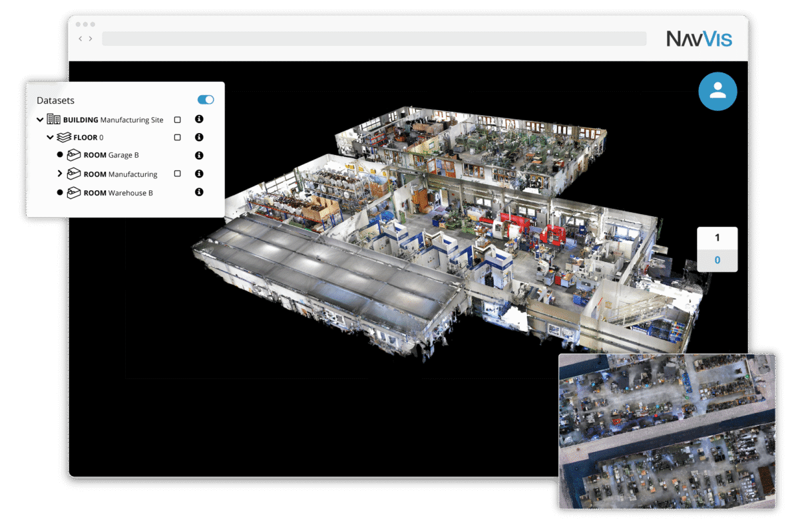Image resolution: width=812 pixels, height=532 pixels.
Task: Click the blue user profile avatar
Action: 717,92
